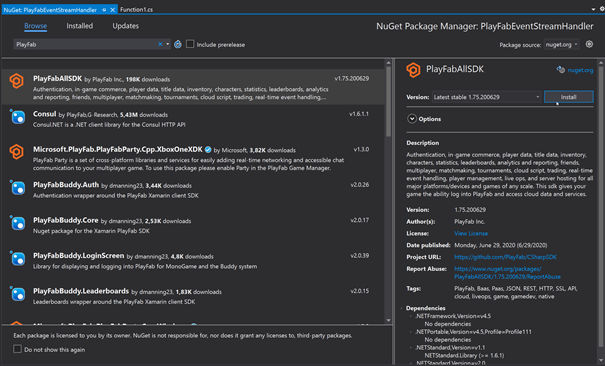Switch to the Installed tab

coord(79,26)
